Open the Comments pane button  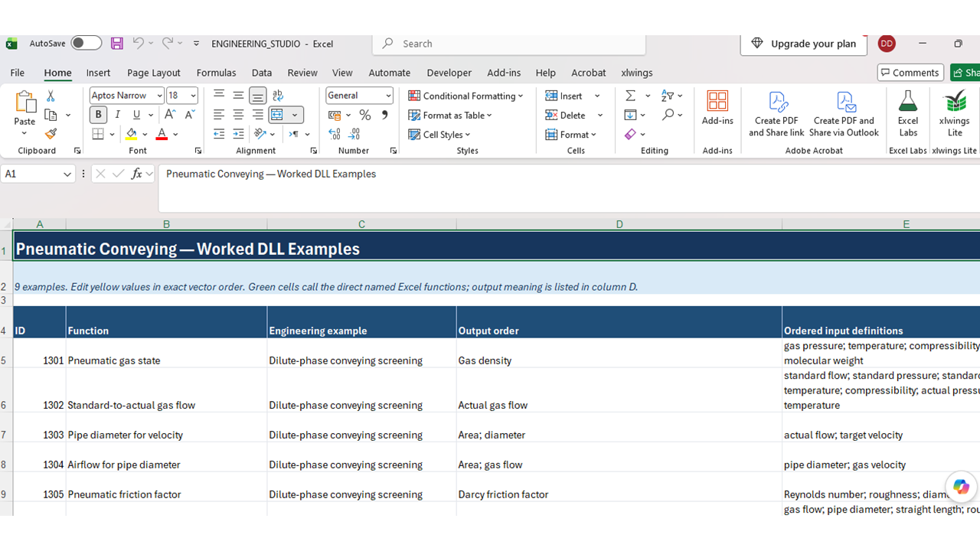[x=910, y=73]
